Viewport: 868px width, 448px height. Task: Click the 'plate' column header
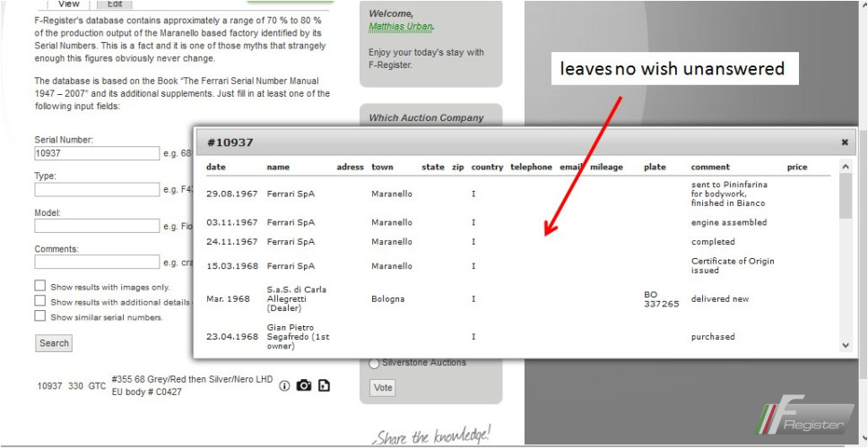click(655, 167)
